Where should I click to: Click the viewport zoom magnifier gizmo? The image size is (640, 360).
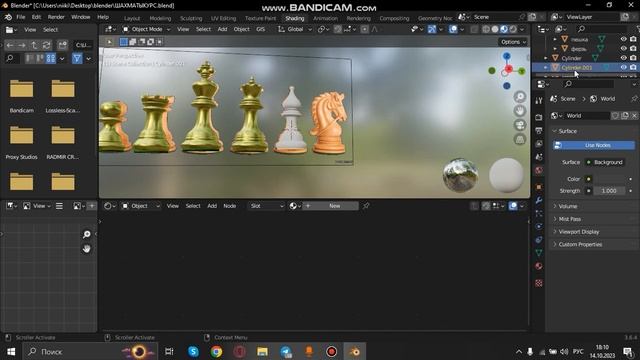click(520, 97)
